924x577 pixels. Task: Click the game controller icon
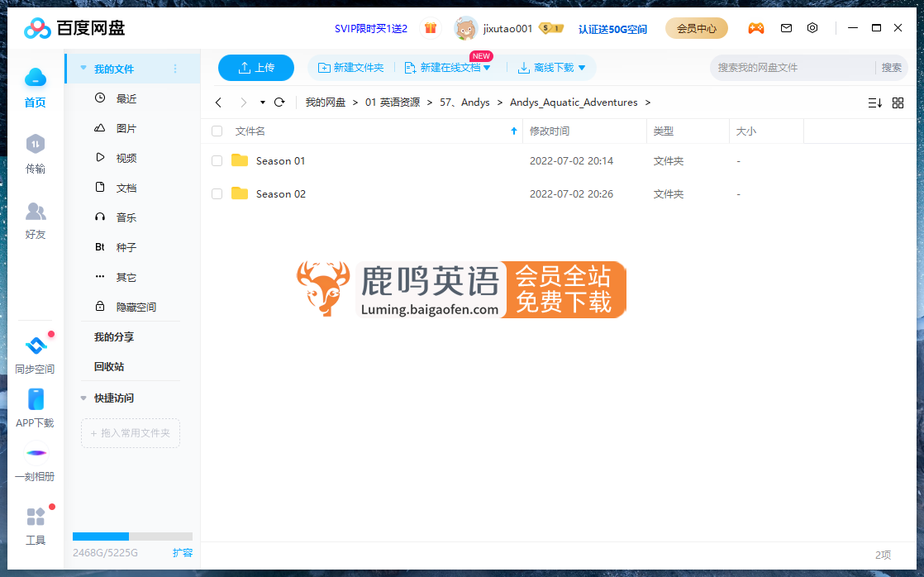click(x=756, y=28)
